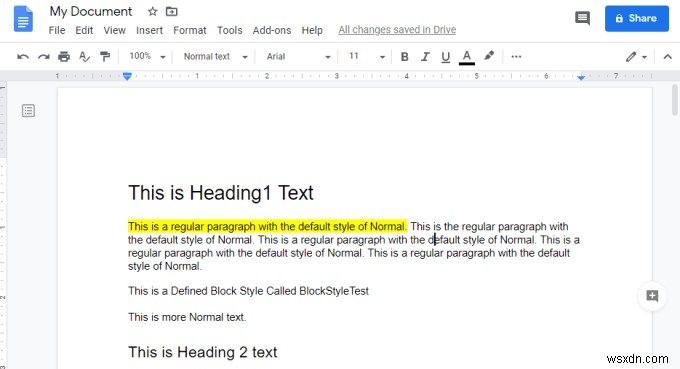This screenshot has height=369, width=680.
Task: Show the document outline icon
Action: click(28, 111)
